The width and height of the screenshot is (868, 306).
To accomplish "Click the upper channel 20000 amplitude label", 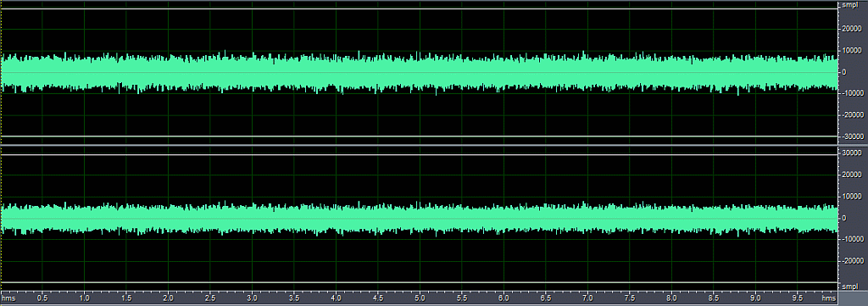I will coord(851,30).
